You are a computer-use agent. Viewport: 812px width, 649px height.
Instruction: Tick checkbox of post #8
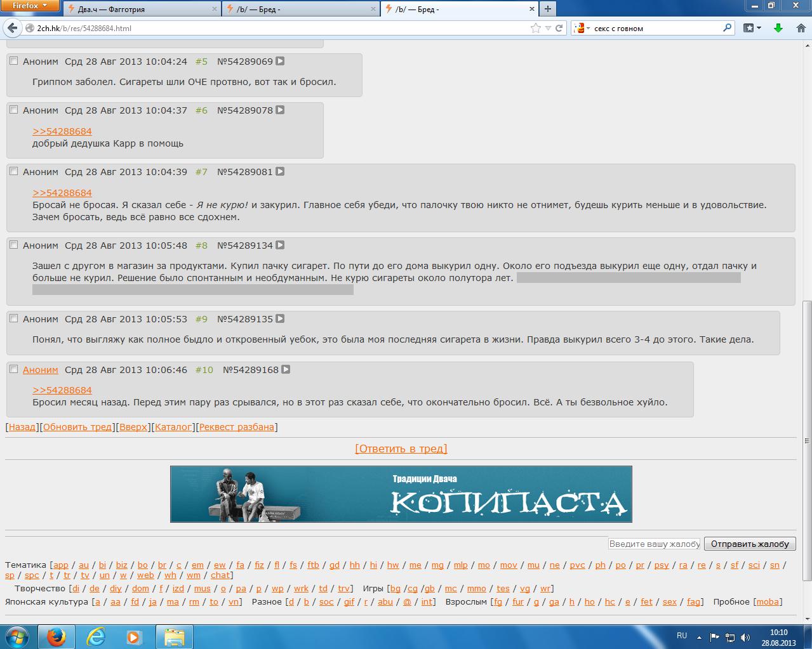tap(13, 245)
